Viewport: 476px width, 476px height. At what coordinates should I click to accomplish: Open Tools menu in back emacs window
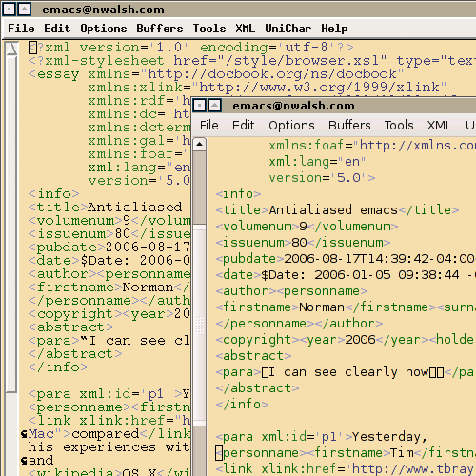[209, 29]
